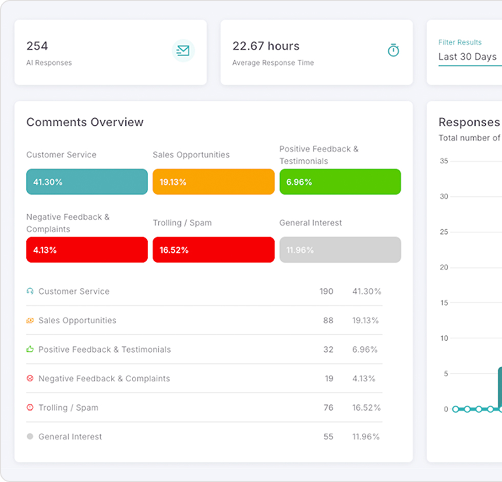Select the gray 11.96% General Interest bar
Screen dimensions: 502x482
[340, 250]
